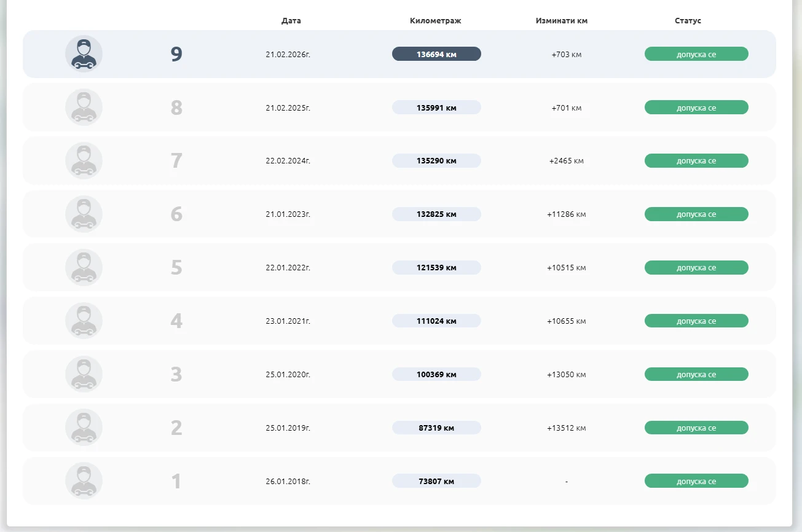Image resolution: width=802 pixels, height=532 pixels.
Task: Click the Дата column header
Action: [291, 21]
